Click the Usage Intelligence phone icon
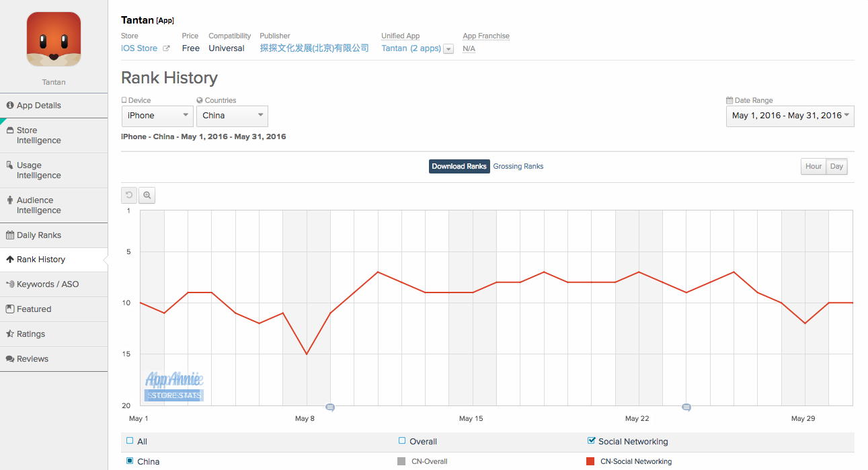 (x=10, y=165)
